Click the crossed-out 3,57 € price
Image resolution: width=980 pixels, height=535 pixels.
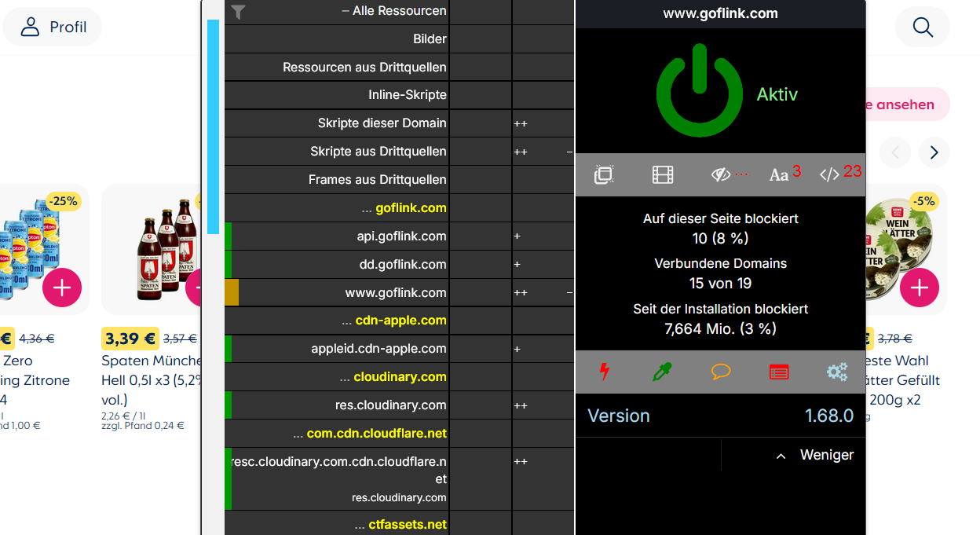179,339
